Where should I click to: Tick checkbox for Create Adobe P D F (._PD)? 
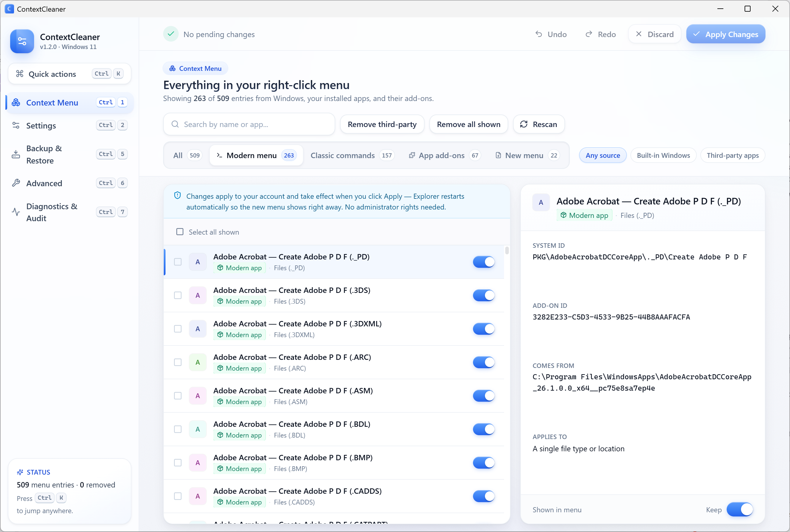pos(178,262)
